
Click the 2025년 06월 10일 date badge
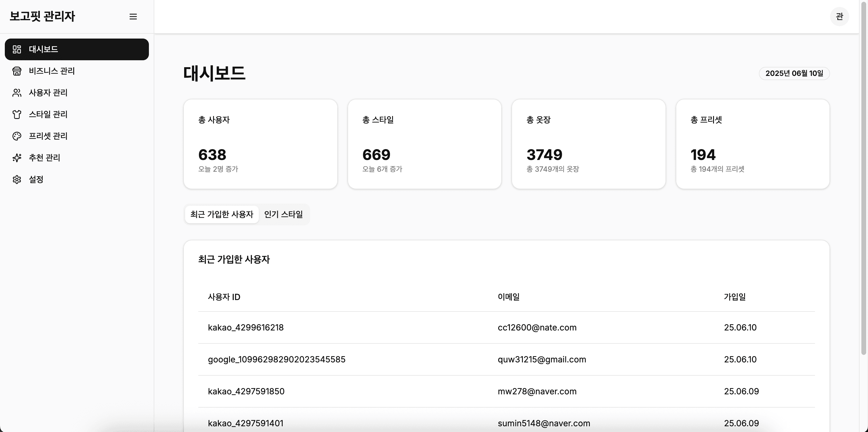(x=794, y=74)
